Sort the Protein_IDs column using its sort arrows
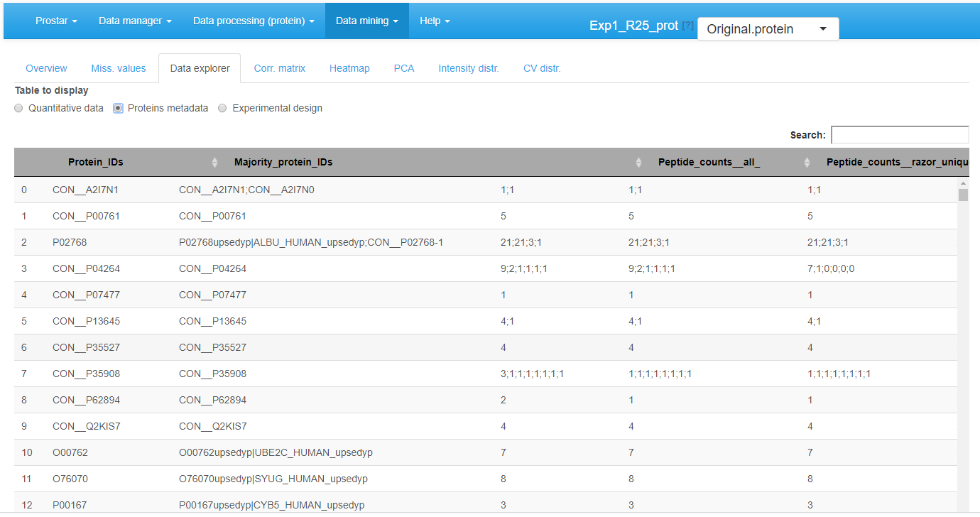 coord(214,162)
